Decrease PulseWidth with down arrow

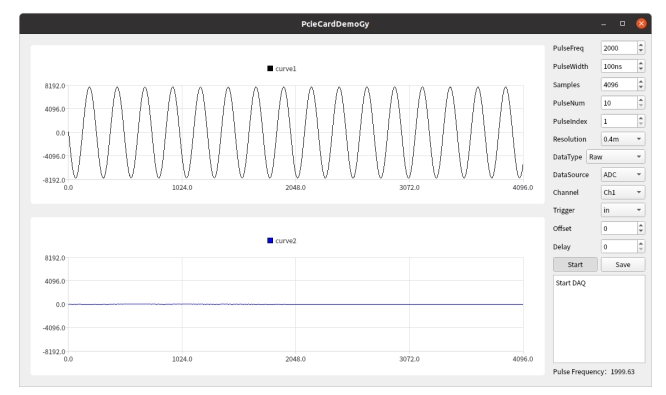coord(641,70)
